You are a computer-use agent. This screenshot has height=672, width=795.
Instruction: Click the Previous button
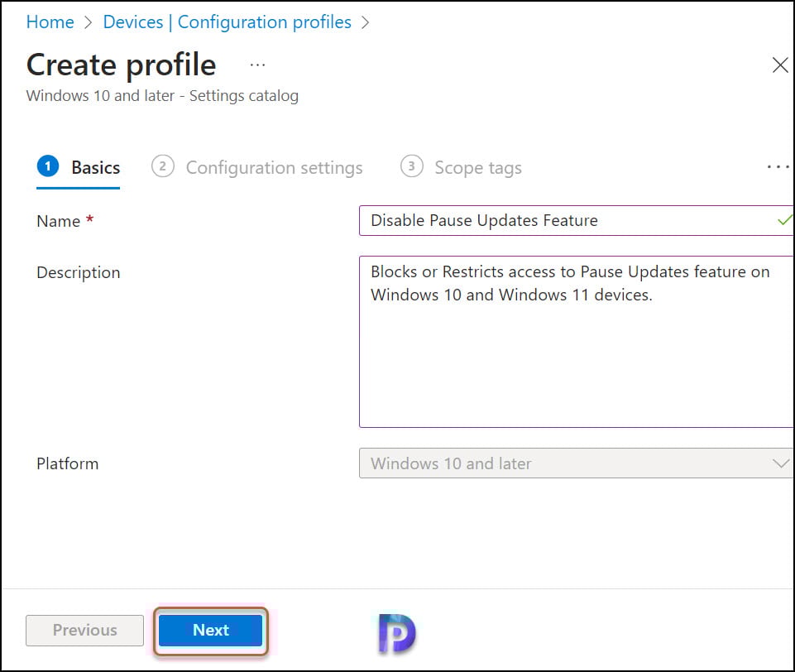[x=84, y=631]
